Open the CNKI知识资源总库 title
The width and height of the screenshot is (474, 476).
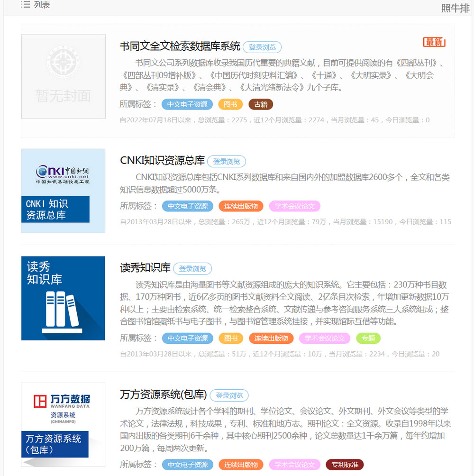click(163, 161)
